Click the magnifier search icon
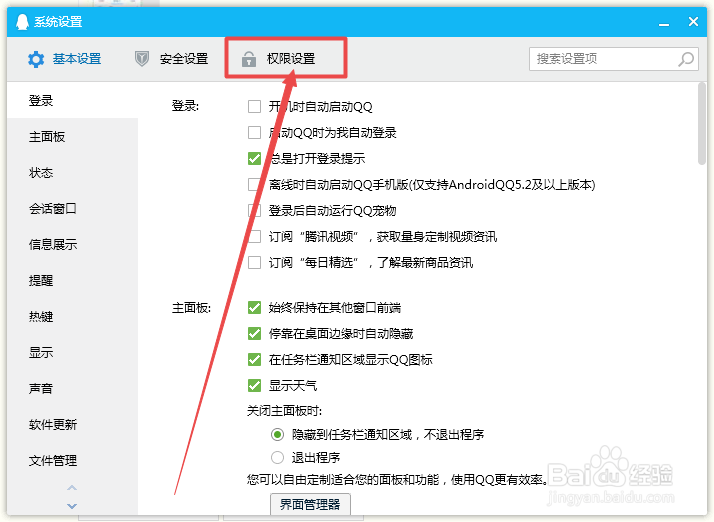The height and width of the screenshot is (522, 714). point(686,59)
